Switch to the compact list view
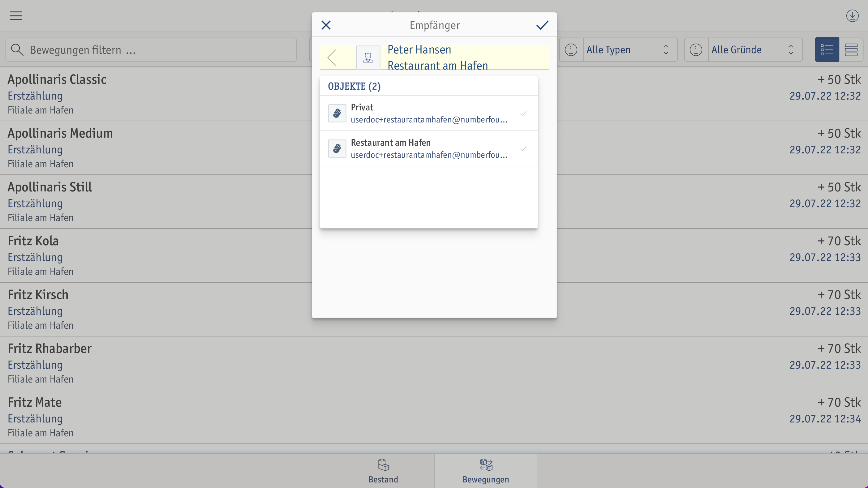Viewport: 868px width, 488px height. tap(851, 49)
